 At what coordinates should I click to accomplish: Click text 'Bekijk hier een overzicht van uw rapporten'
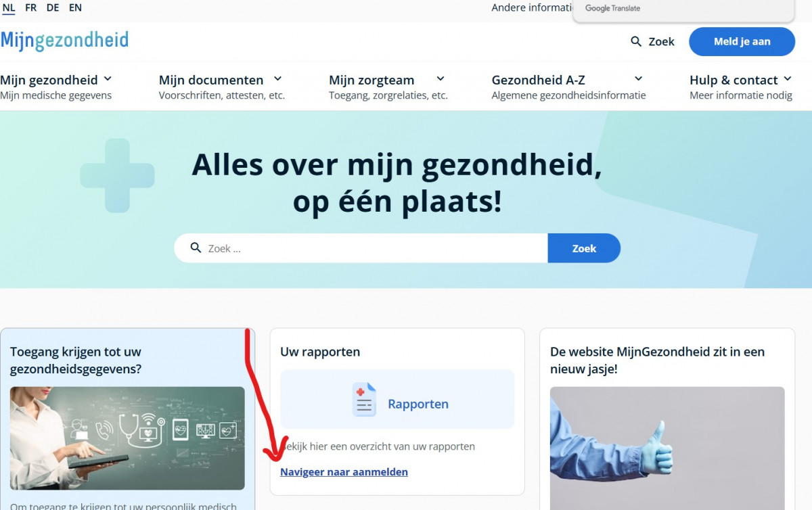pyautogui.click(x=378, y=446)
